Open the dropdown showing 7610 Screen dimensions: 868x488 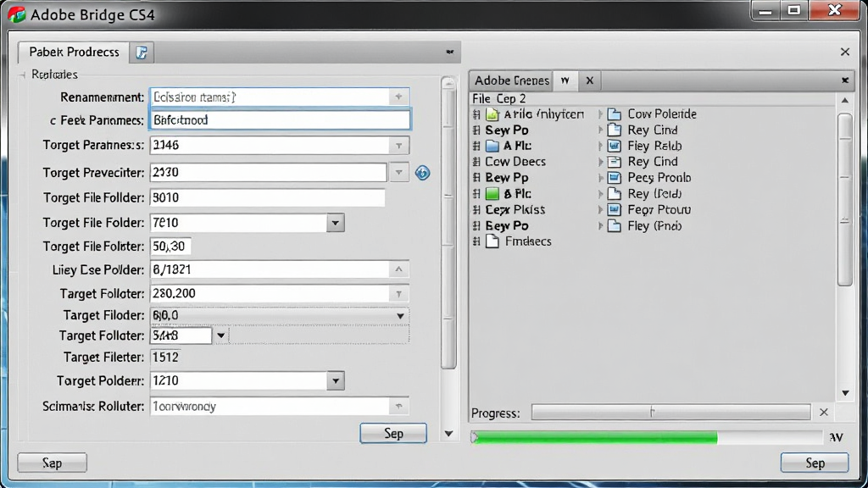(335, 223)
